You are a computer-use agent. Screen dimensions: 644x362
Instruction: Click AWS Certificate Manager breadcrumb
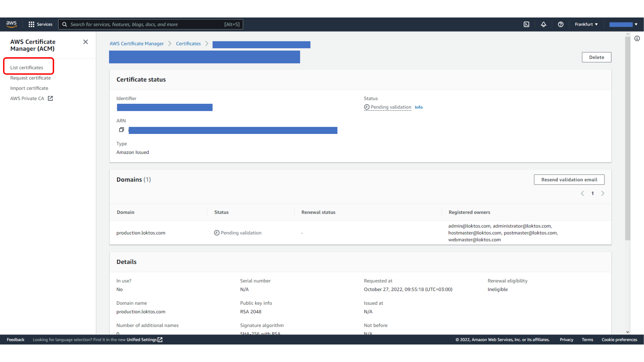tap(137, 44)
